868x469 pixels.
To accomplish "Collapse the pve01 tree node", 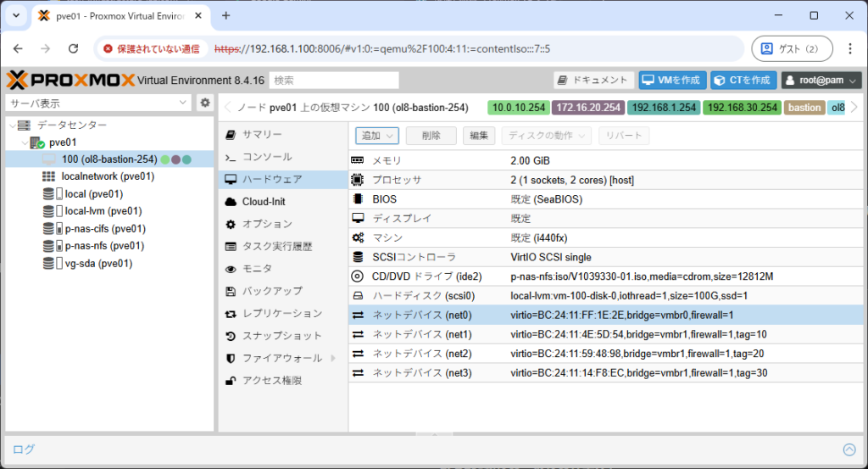I will 25,142.
